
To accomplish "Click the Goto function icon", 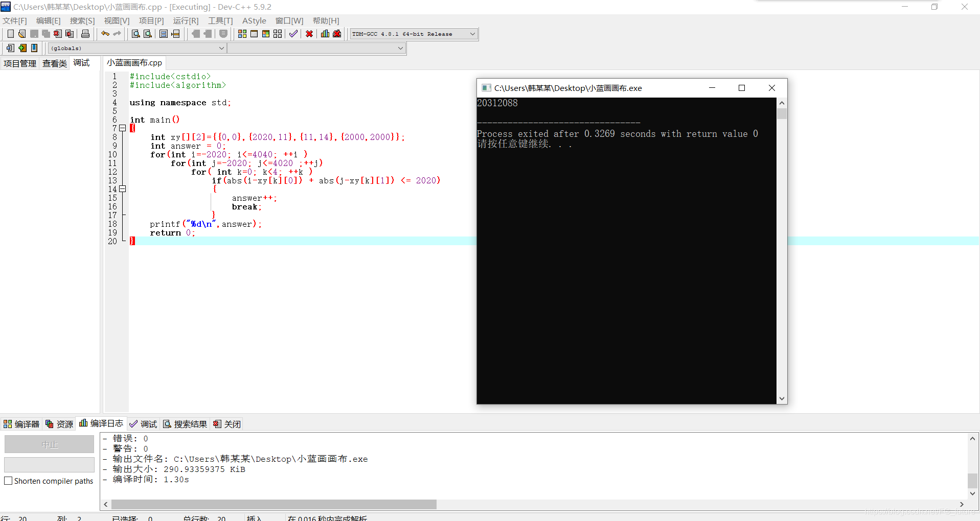I will (x=164, y=34).
